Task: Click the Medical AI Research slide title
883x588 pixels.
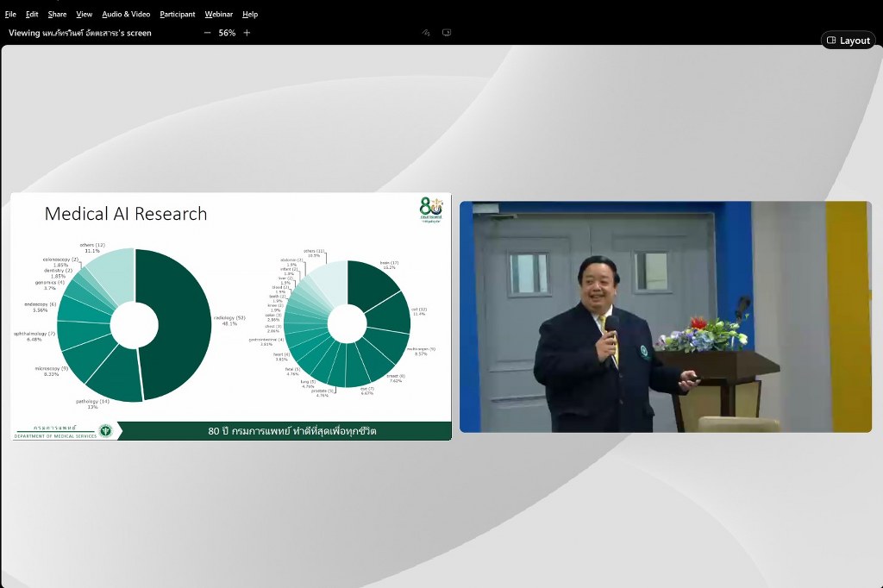Action: (x=126, y=214)
